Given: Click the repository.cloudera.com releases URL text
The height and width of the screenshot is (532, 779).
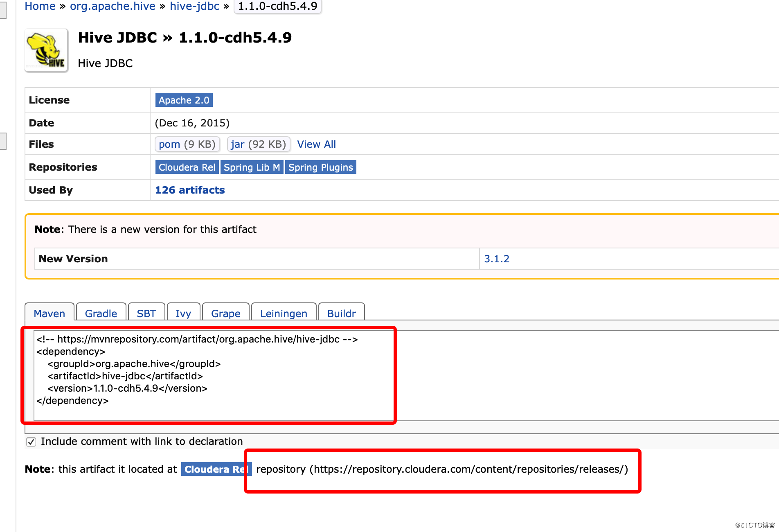Looking at the screenshot, I should coord(468,469).
